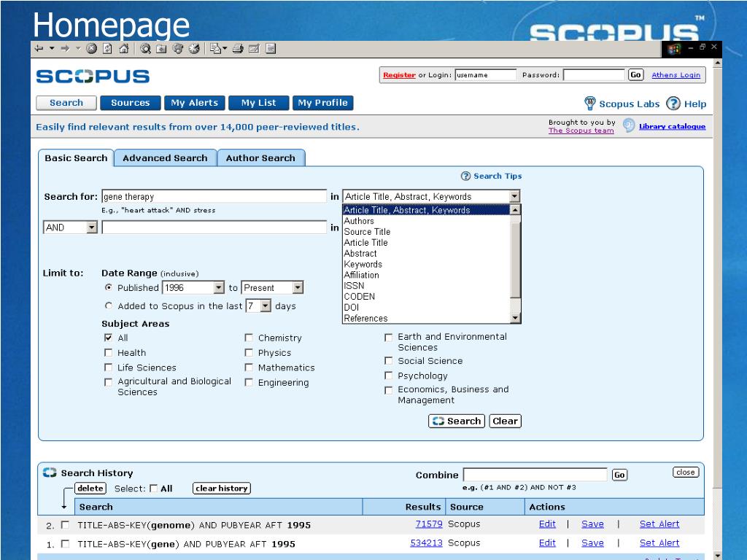Check the Physics subject checkbox

[x=249, y=352]
